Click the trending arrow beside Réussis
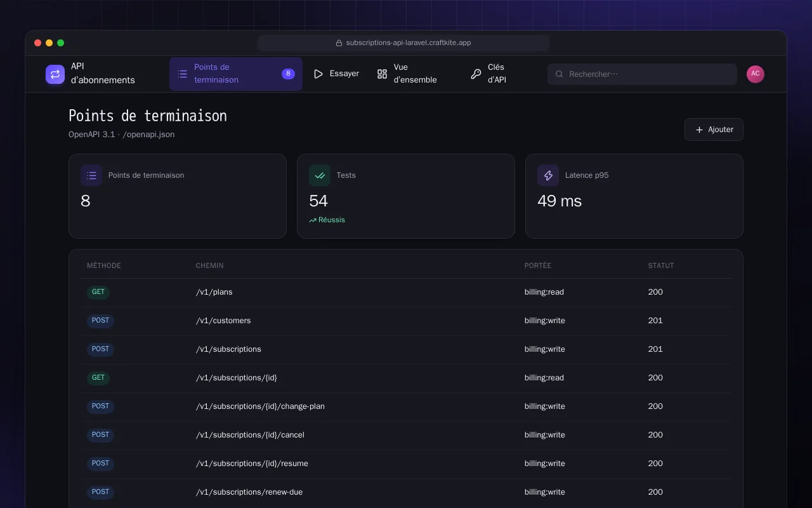Viewport: 812px width, 508px height. click(313, 220)
